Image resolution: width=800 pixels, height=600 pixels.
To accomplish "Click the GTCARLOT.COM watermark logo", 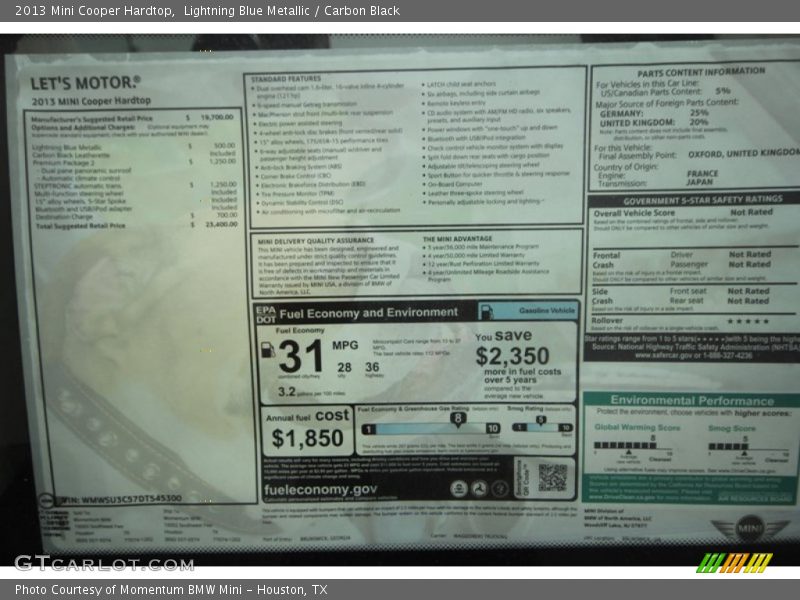I will tap(103, 563).
